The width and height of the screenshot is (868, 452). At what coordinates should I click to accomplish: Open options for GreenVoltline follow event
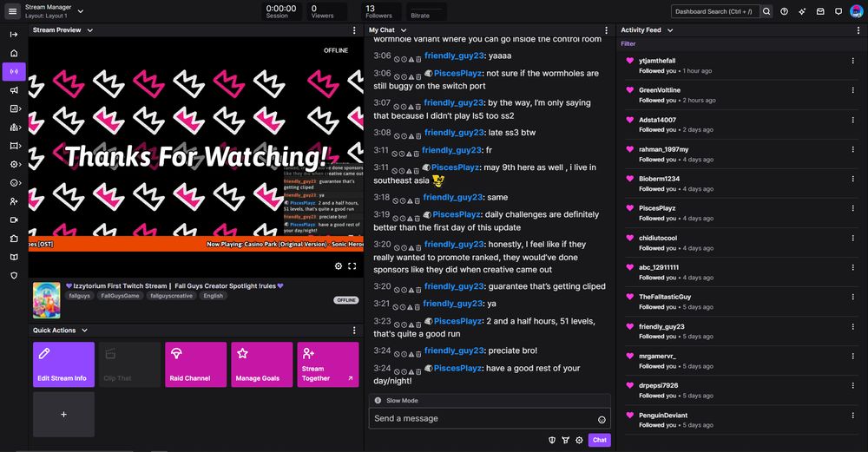853,90
